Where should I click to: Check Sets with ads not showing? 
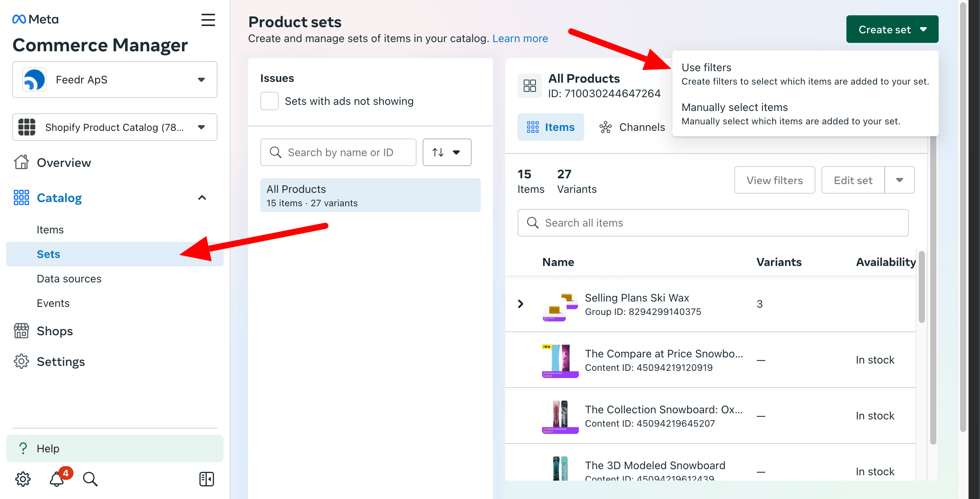[269, 101]
